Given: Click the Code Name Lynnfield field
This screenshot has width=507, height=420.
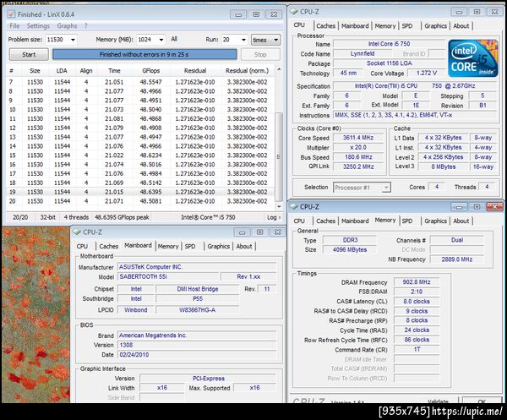Looking at the screenshot, I should click(x=363, y=54).
